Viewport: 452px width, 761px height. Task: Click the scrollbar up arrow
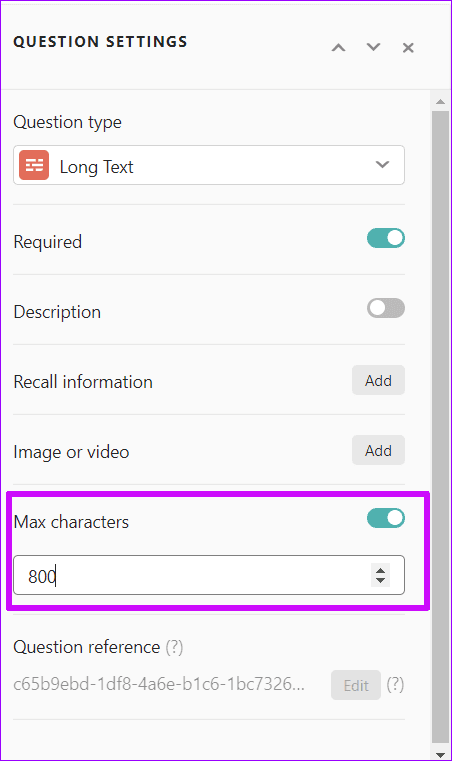click(x=440, y=101)
